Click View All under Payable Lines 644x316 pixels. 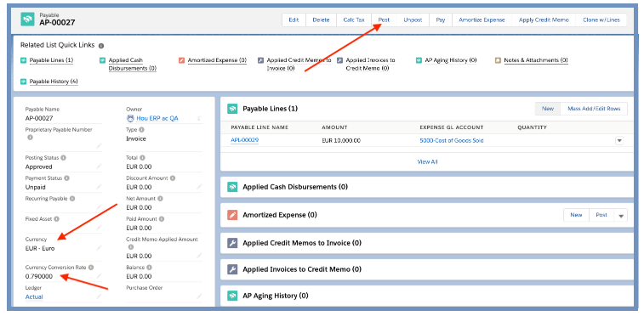427,162
